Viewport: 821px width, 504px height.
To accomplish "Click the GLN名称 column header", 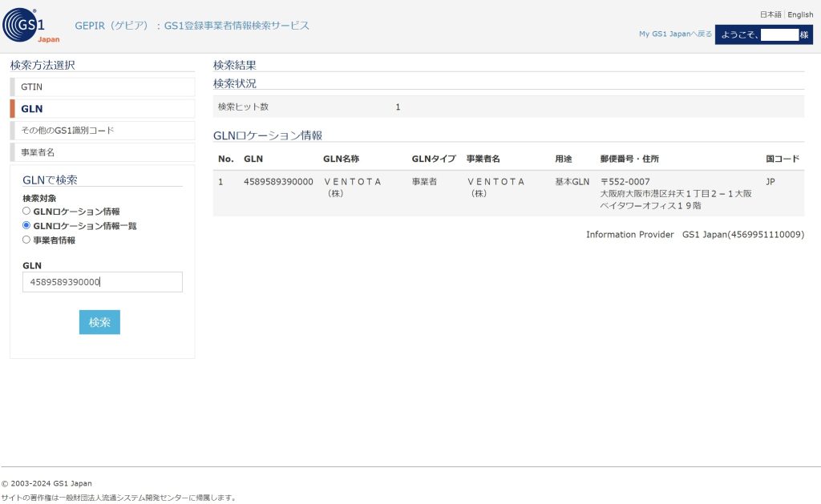I will (x=341, y=159).
